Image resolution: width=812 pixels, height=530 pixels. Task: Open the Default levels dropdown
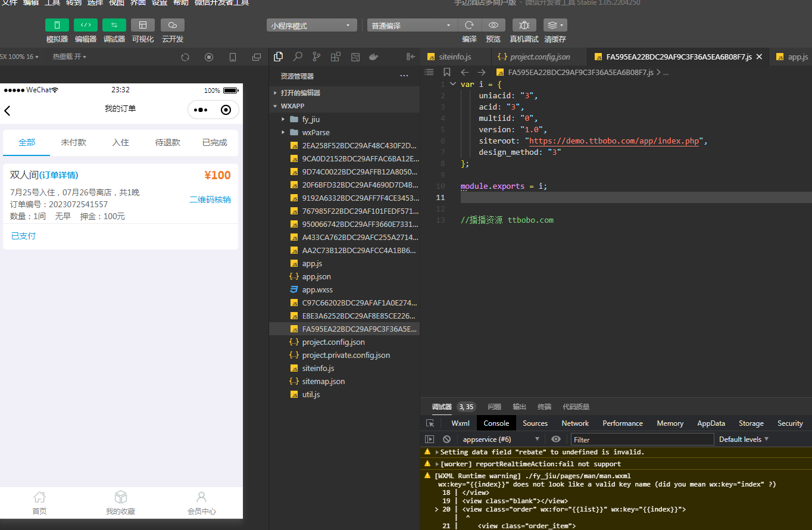744,439
